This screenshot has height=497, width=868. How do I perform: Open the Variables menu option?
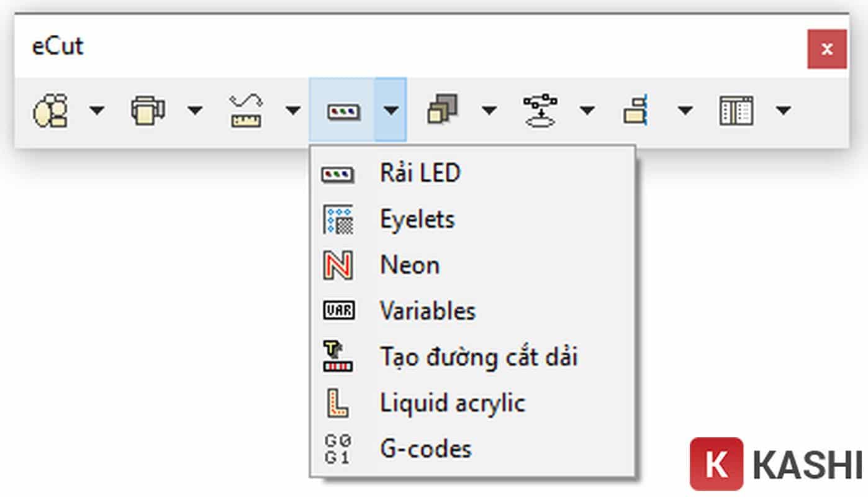(428, 311)
